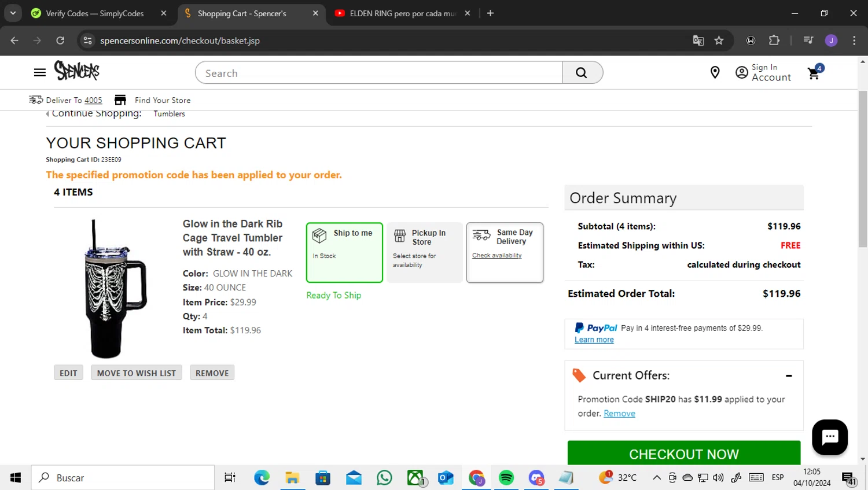
Task: Open the taskbar clock and calendar
Action: 812,478
